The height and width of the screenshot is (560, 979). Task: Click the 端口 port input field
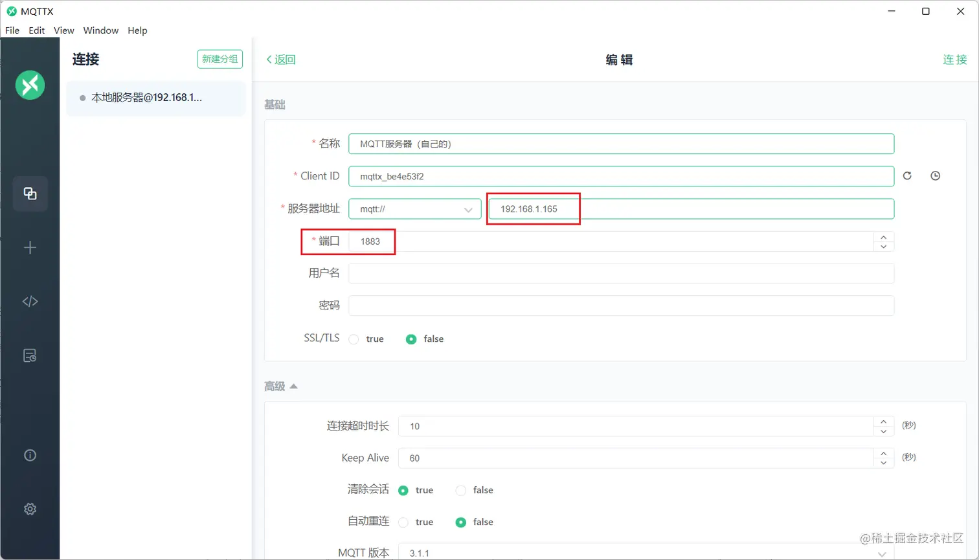[x=611, y=241]
